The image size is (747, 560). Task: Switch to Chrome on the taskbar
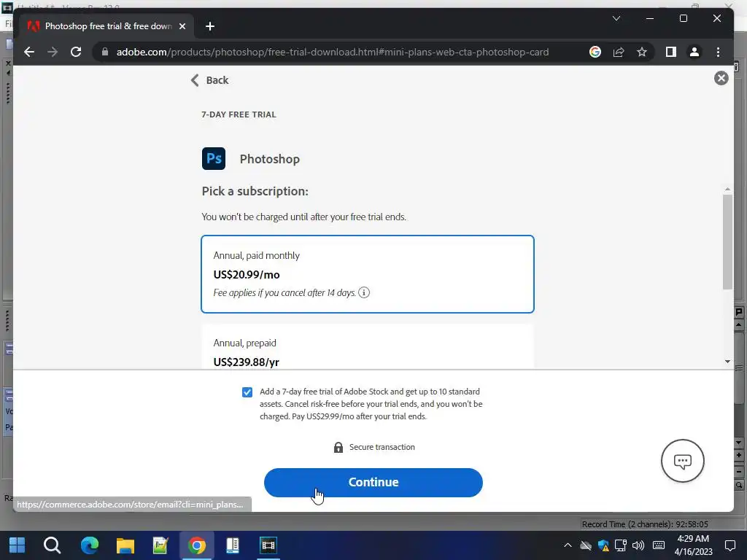coord(196,545)
